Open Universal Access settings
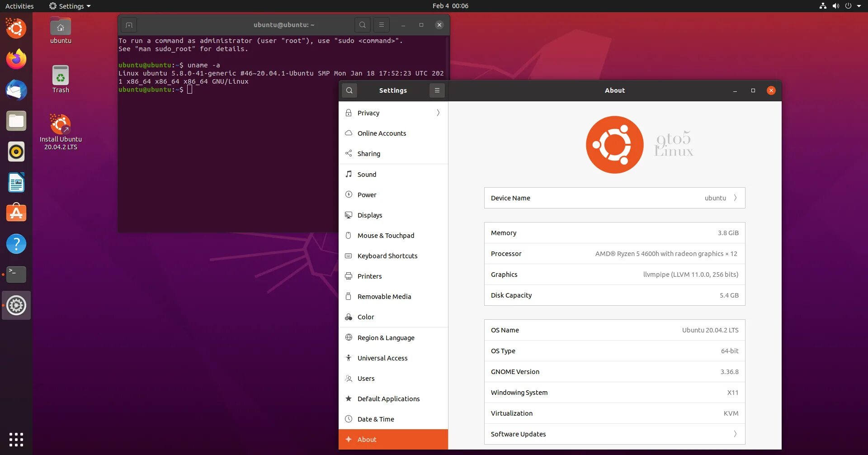The width and height of the screenshot is (868, 455). [x=393, y=358]
